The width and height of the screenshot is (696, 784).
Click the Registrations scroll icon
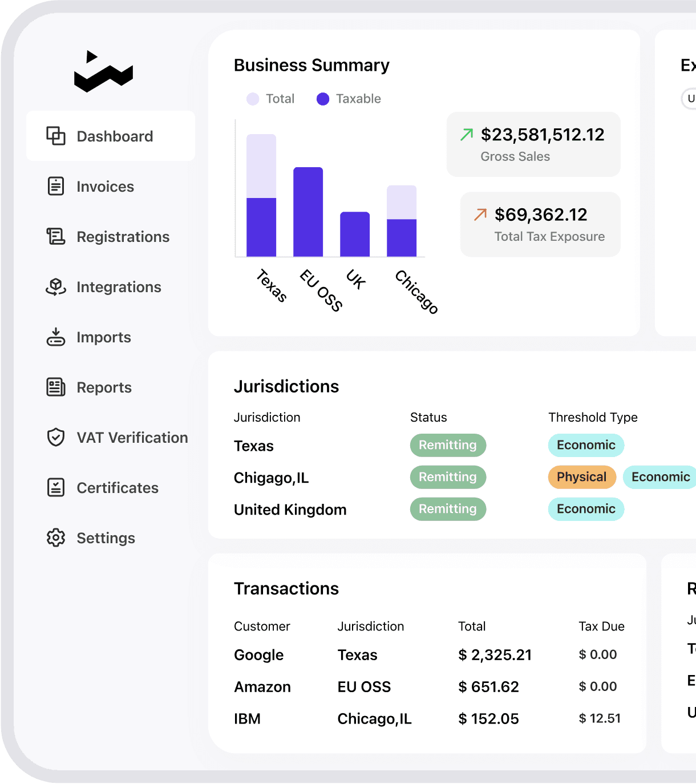[56, 236]
